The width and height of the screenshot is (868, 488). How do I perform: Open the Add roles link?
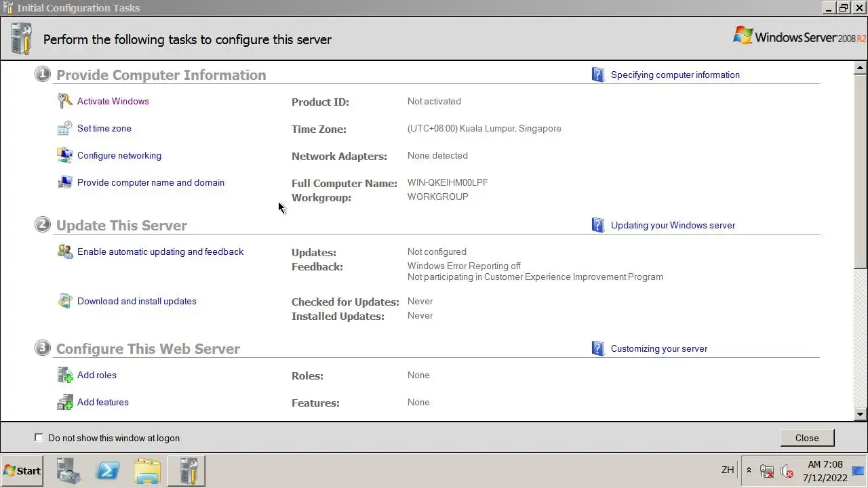[x=97, y=375]
